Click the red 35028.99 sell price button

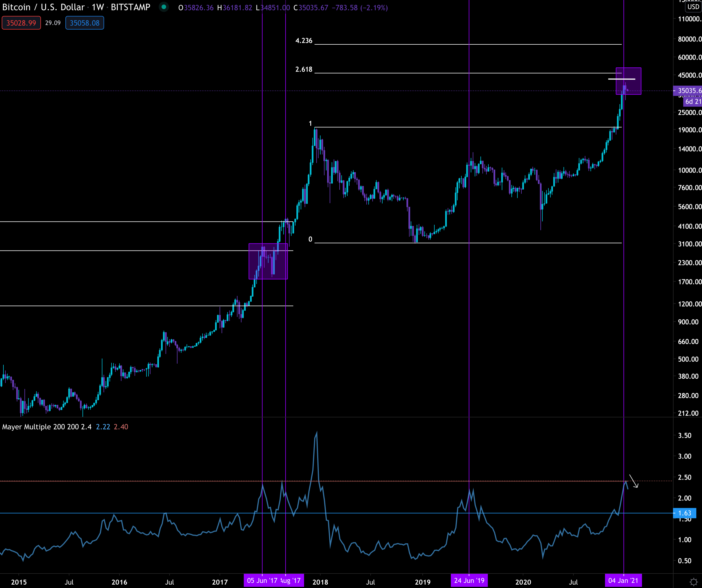coord(21,23)
